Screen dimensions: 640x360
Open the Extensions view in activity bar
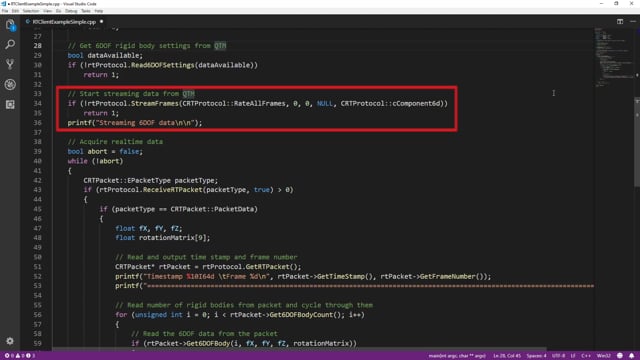10,104
